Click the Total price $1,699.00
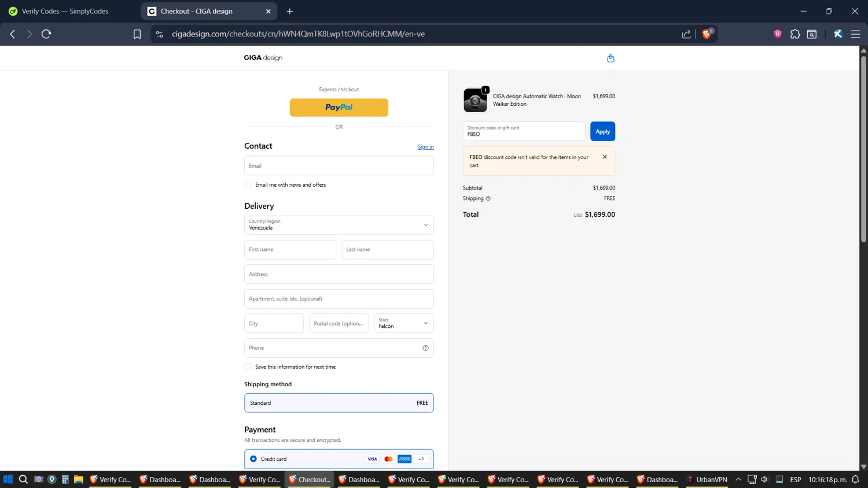 point(599,215)
